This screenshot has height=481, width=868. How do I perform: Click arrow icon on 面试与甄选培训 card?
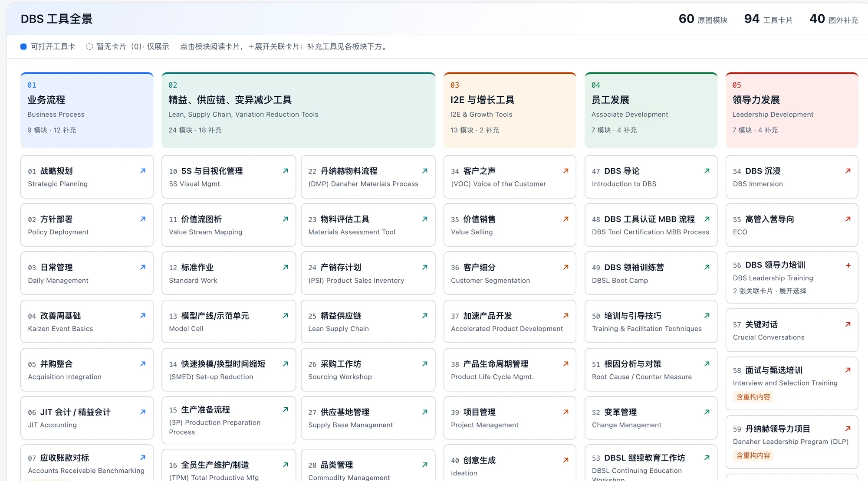[848, 370]
